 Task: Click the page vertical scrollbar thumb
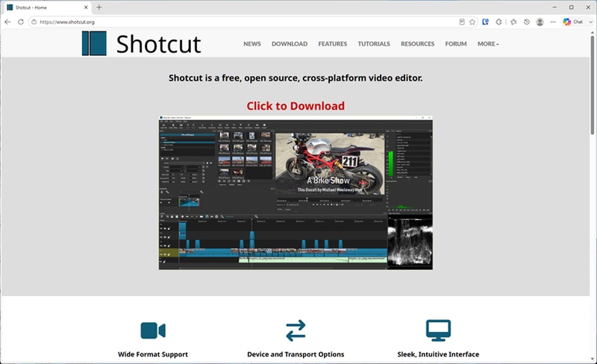pos(593,85)
